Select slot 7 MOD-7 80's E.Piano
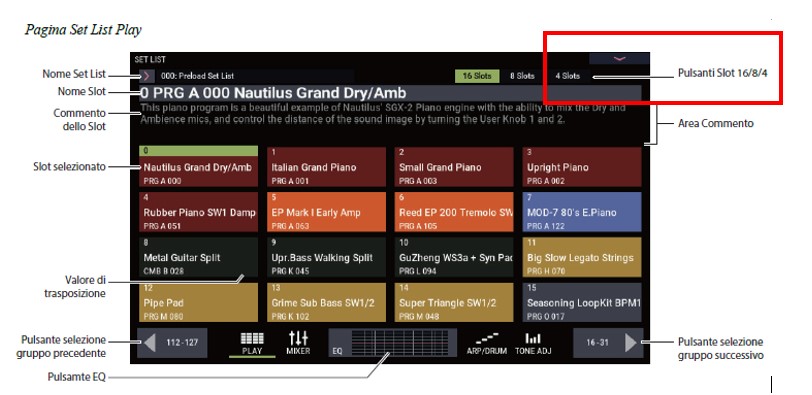Image resolution: width=812 pixels, height=395 pixels. (582, 212)
